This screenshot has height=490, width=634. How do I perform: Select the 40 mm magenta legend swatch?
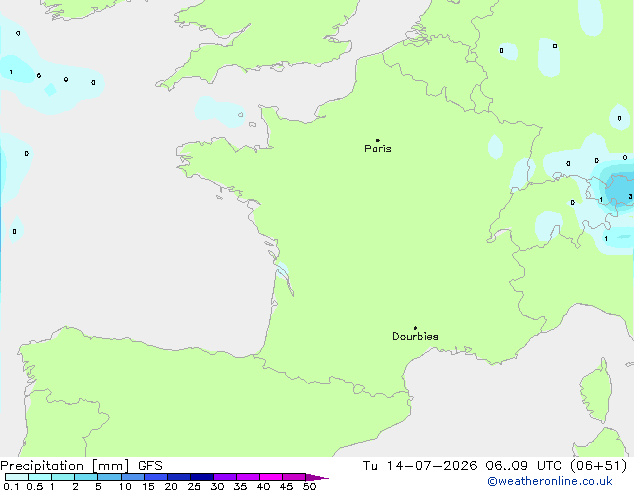[271, 477]
